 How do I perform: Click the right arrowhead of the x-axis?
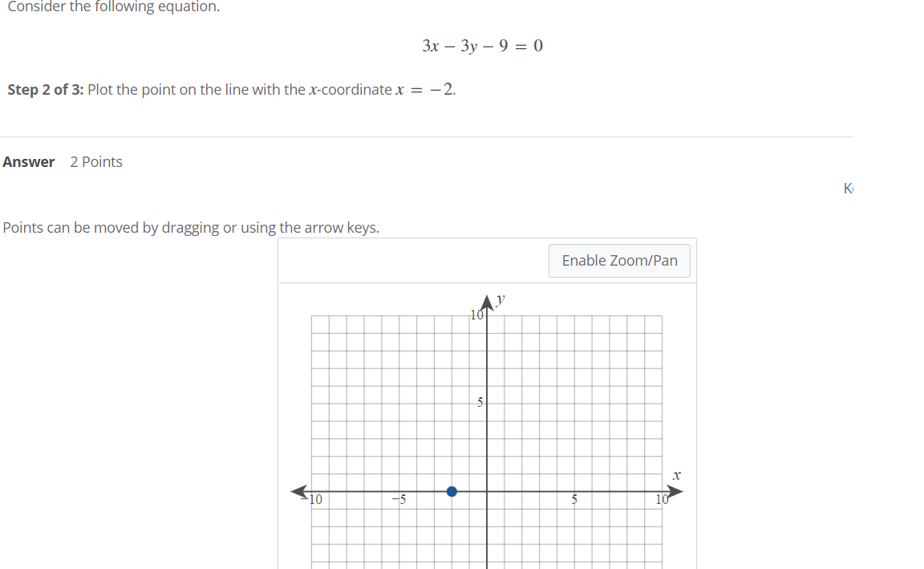coord(674,490)
